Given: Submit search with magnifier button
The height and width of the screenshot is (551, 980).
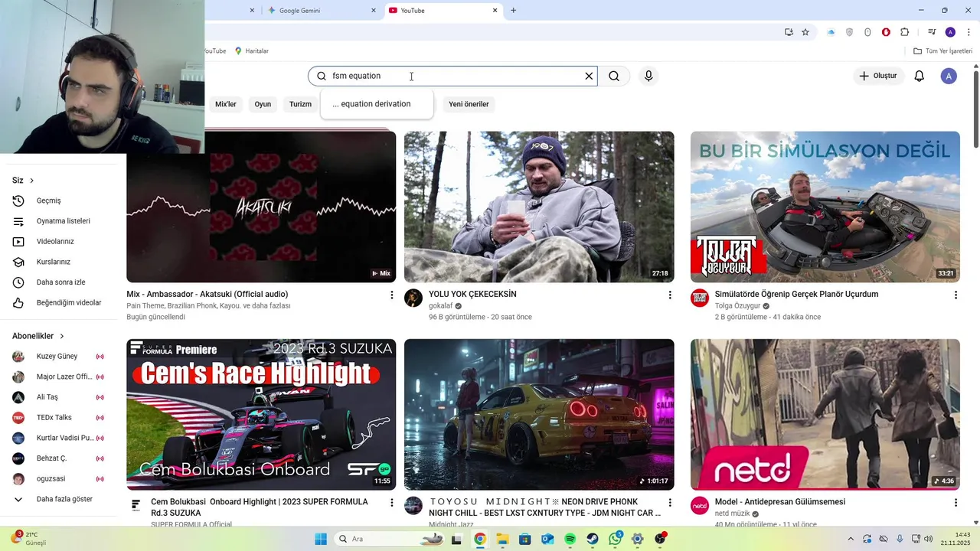Looking at the screenshot, I should click(x=614, y=76).
